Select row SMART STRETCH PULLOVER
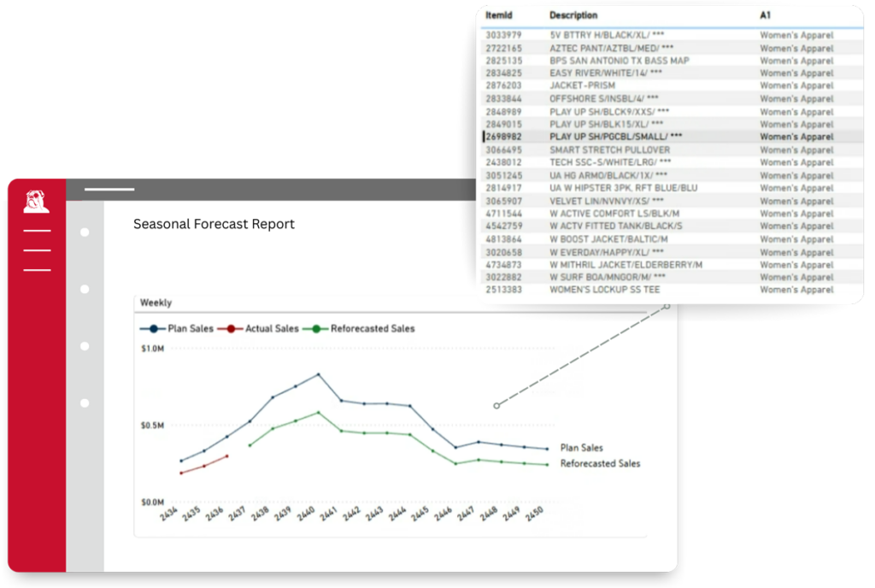The width and height of the screenshot is (875, 588). pos(672,150)
